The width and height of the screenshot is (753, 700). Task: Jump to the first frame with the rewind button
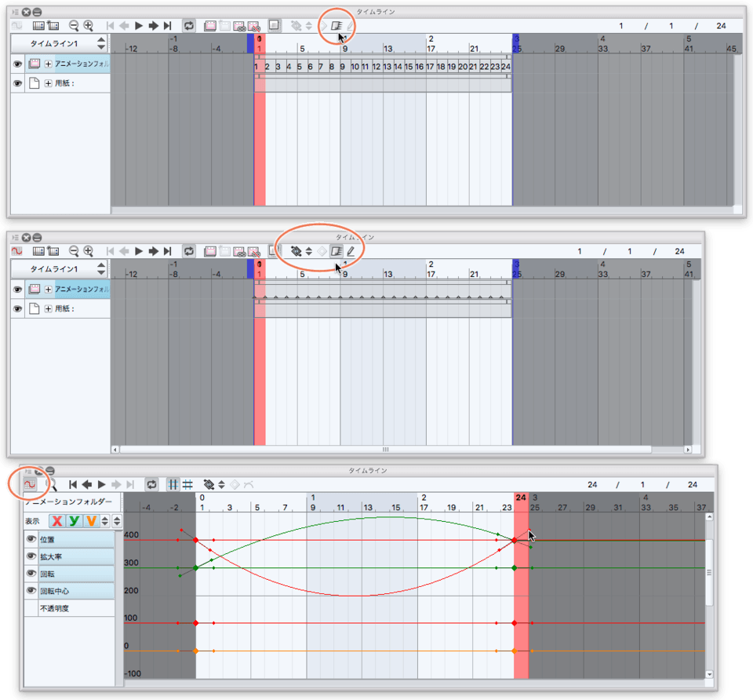tap(111, 25)
